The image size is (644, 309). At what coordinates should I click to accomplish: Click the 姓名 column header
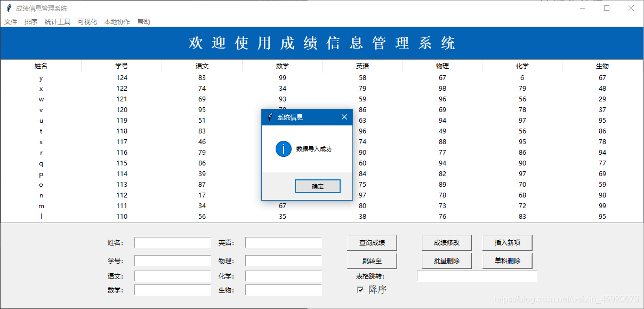pyautogui.click(x=41, y=66)
